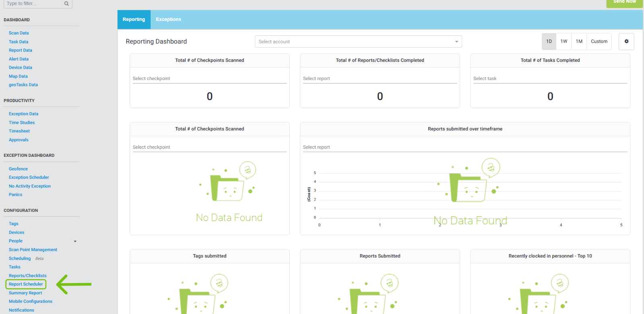Go to Geofence exception dashboard
The height and width of the screenshot is (314, 644).
tap(18, 169)
